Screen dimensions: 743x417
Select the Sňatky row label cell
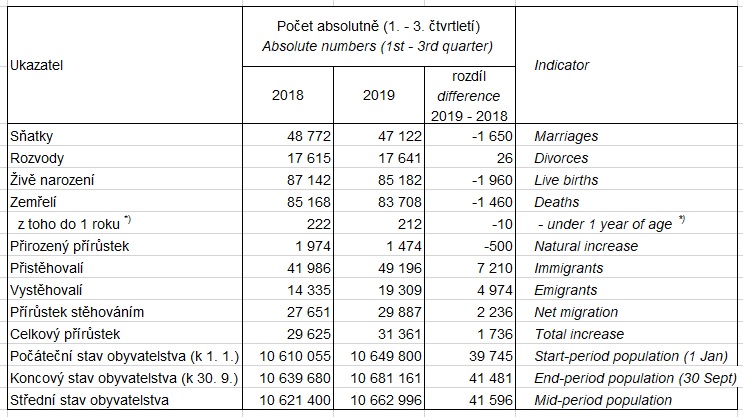[x=125, y=136]
